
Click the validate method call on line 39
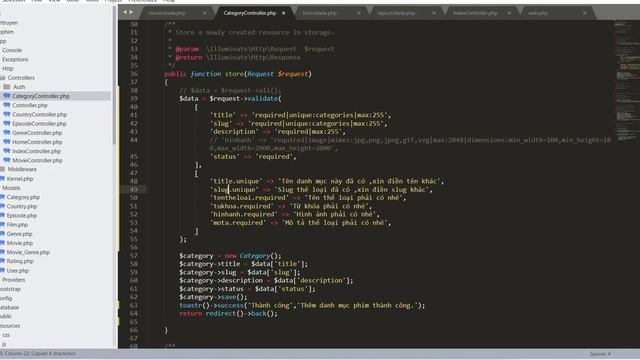point(262,98)
